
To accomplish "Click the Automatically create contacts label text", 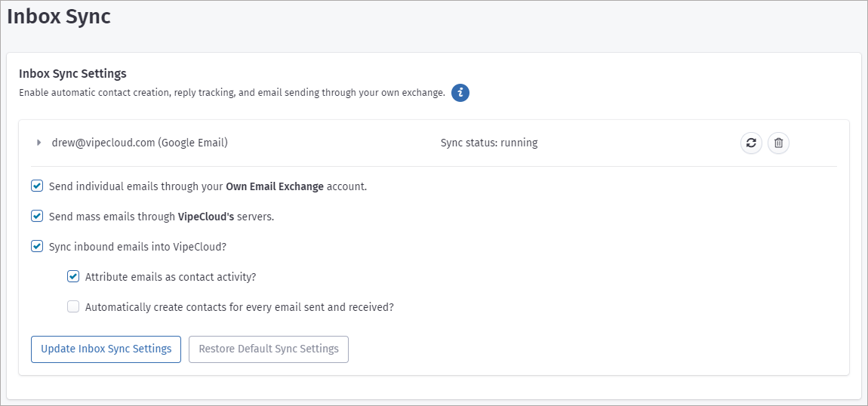I will pos(239,307).
